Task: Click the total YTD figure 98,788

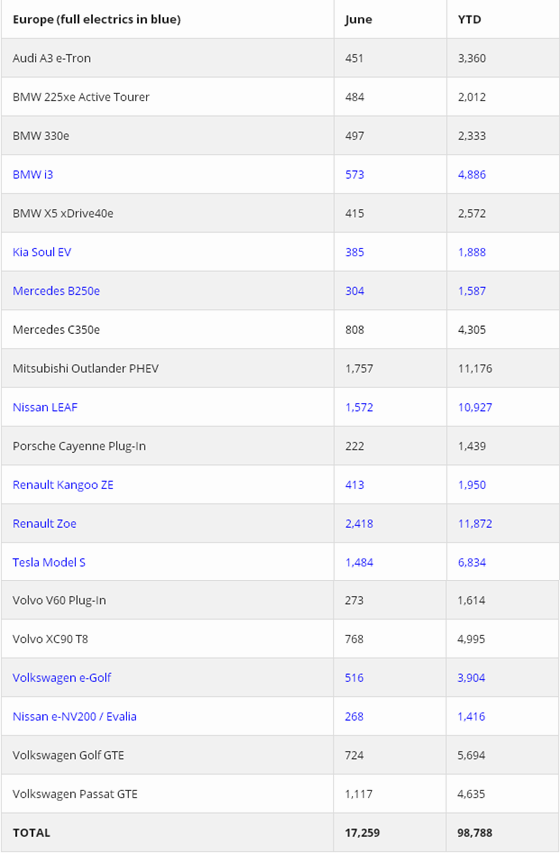Action: (475, 833)
